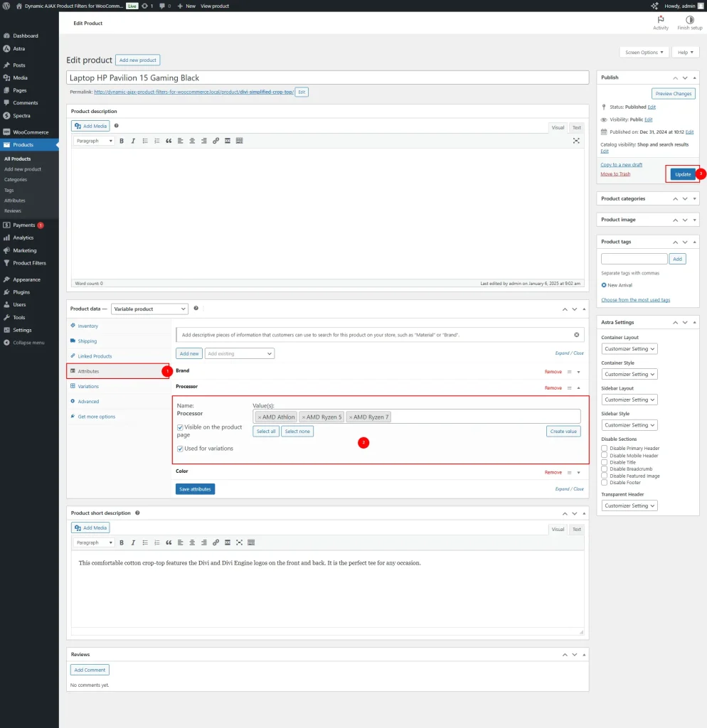Remove the AMD Ryzen 5 value
Image resolution: width=707 pixels, height=728 pixels.
pyautogui.click(x=303, y=417)
